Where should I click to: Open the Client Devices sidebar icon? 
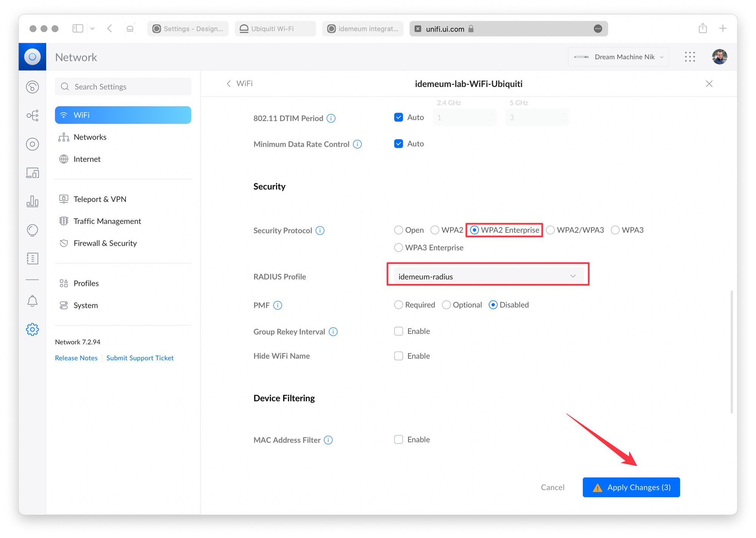tap(33, 173)
